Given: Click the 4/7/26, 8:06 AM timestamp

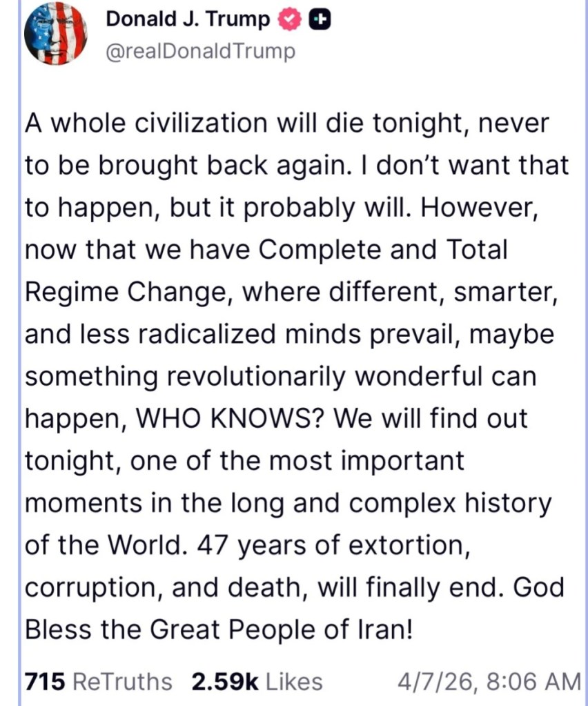Looking at the screenshot, I should click(489, 682).
